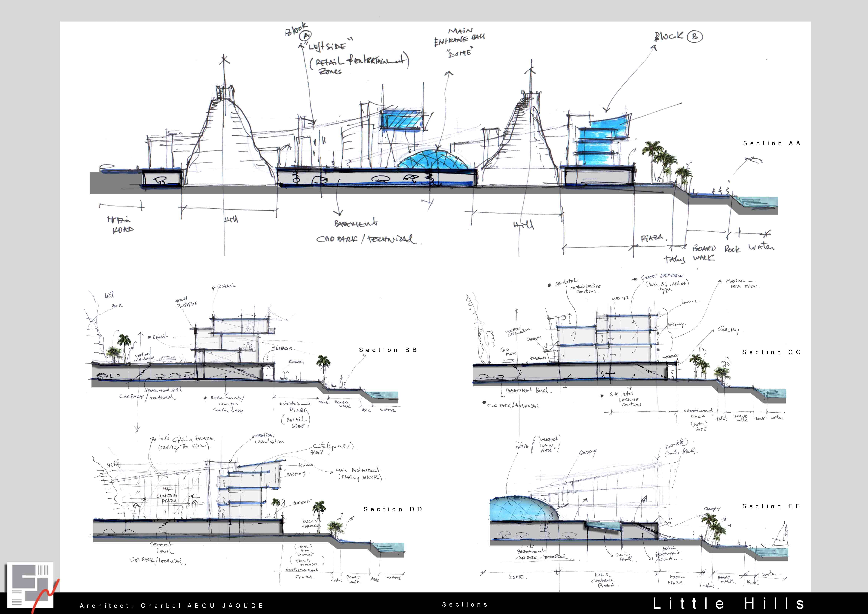This screenshot has height=614, width=868.
Task: Select the Section EE label
Action: coord(771,506)
